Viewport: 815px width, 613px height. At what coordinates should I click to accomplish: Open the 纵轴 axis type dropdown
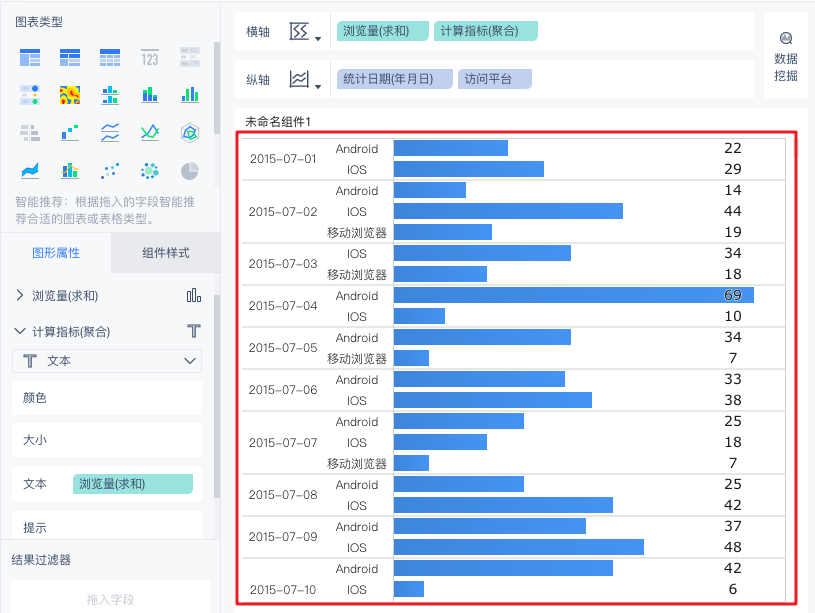[x=305, y=80]
